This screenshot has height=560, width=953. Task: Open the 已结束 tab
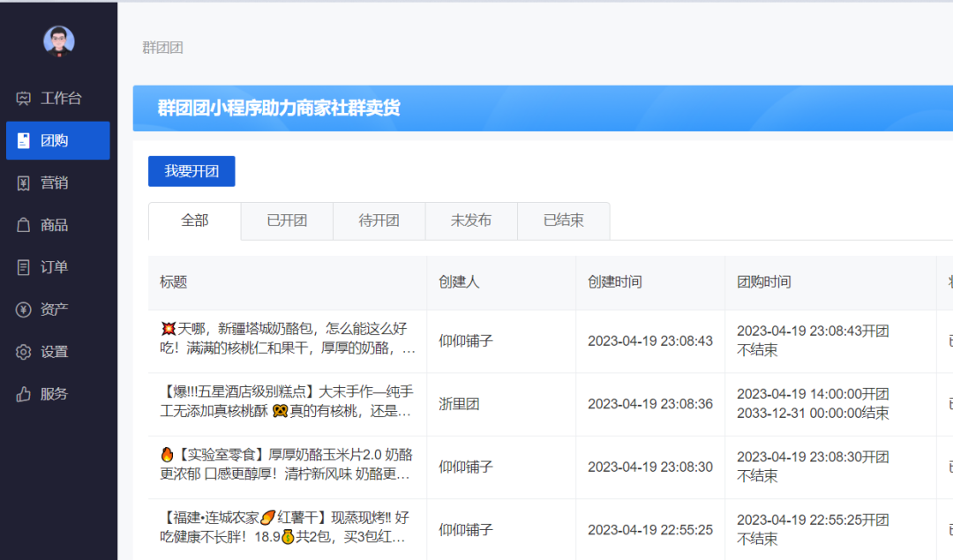563,221
